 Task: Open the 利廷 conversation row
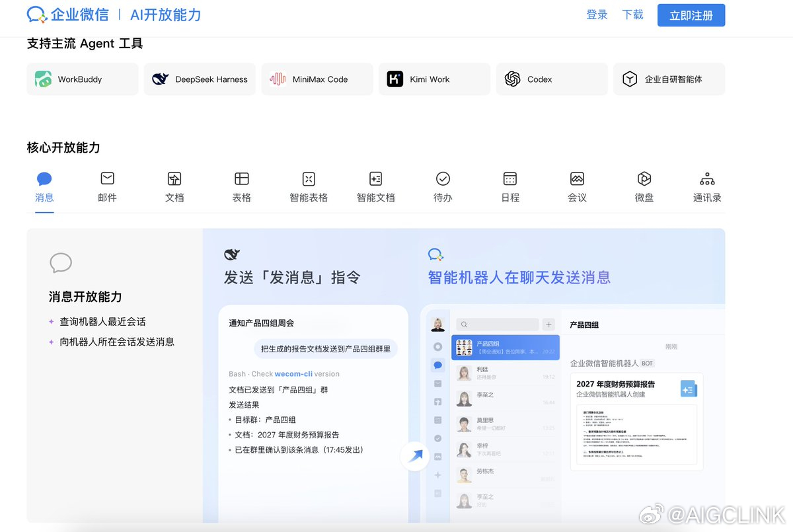click(x=506, y=373)
